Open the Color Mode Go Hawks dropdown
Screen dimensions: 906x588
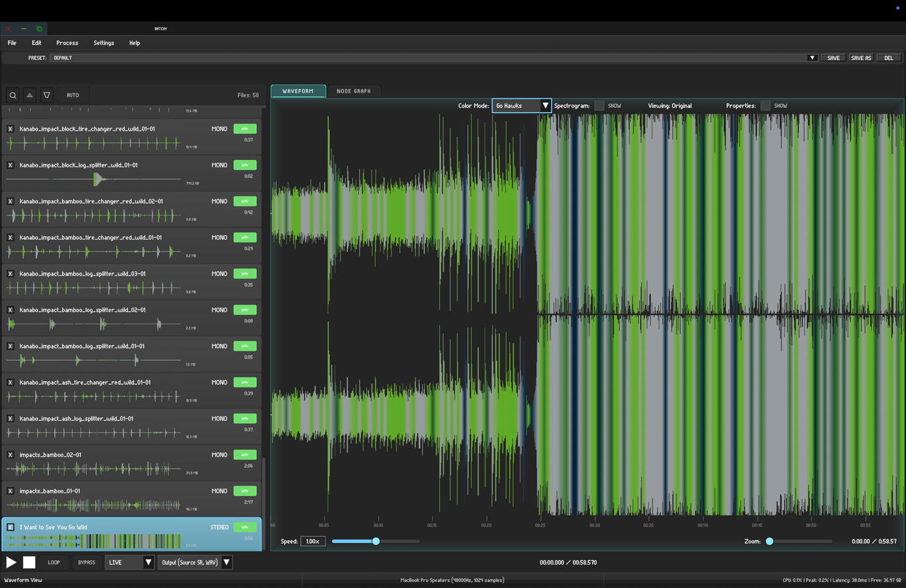(x=522, y=106)
